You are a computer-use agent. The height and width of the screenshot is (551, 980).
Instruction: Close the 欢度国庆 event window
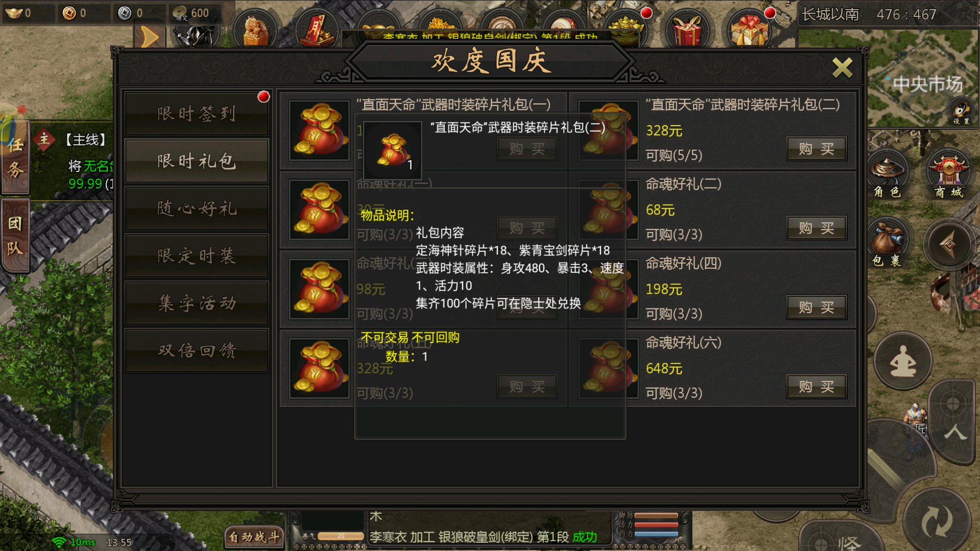pyautogui.click(x=842, y=67)
